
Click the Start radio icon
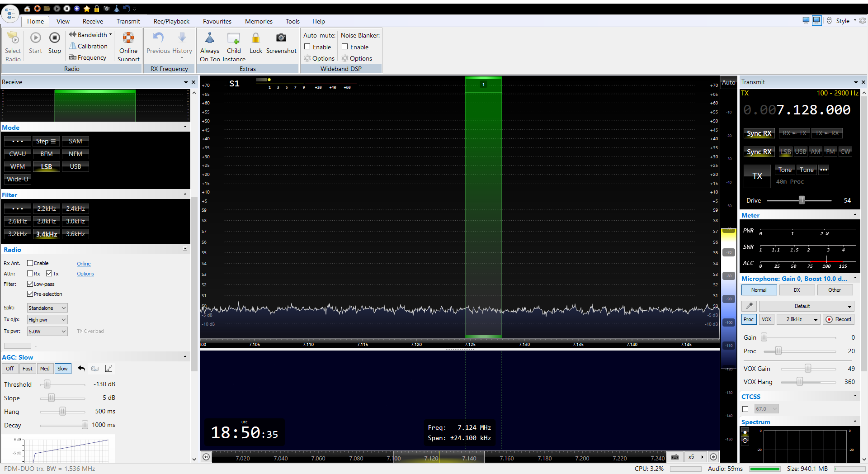coord(35,38)
